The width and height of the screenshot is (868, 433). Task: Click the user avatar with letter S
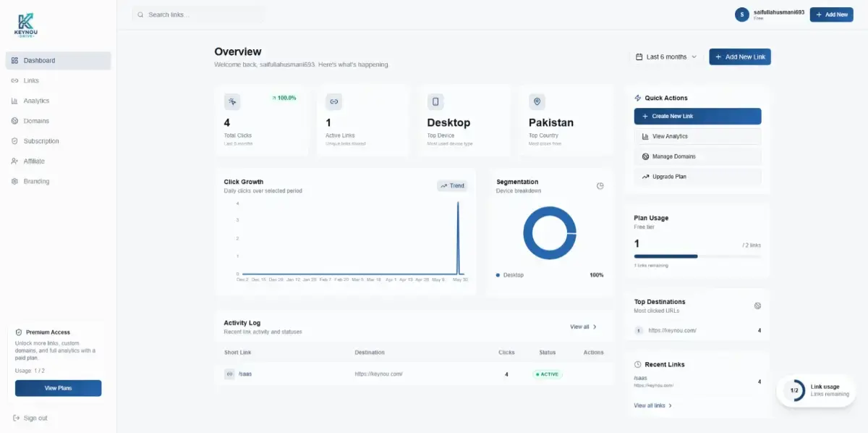tap(741, 14)
